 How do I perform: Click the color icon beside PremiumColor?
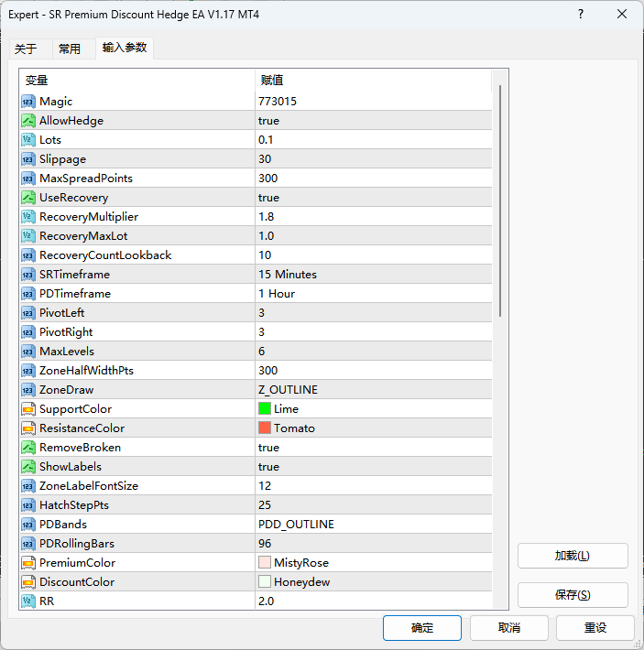click(x=28, y=563)
